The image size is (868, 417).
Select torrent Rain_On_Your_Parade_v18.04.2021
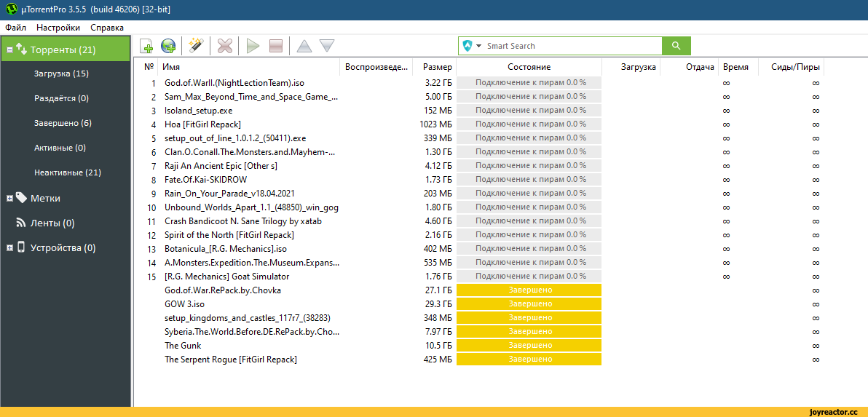229,194
